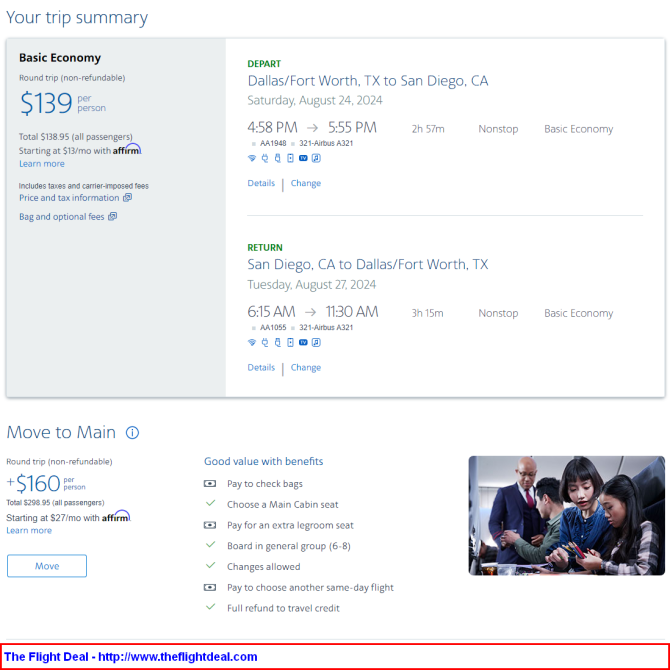Image resolution: width=670 pixels, height=670 pixels.
Task: Click aircraft 321-Airbus A321 on return flight
Action: pos(326,327)
